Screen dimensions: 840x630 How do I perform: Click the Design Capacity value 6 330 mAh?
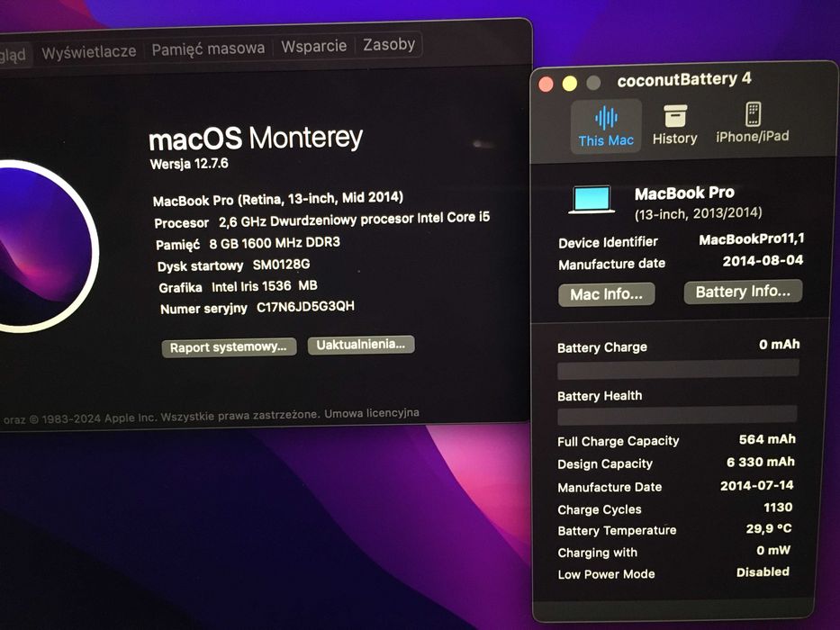point(761,462)
